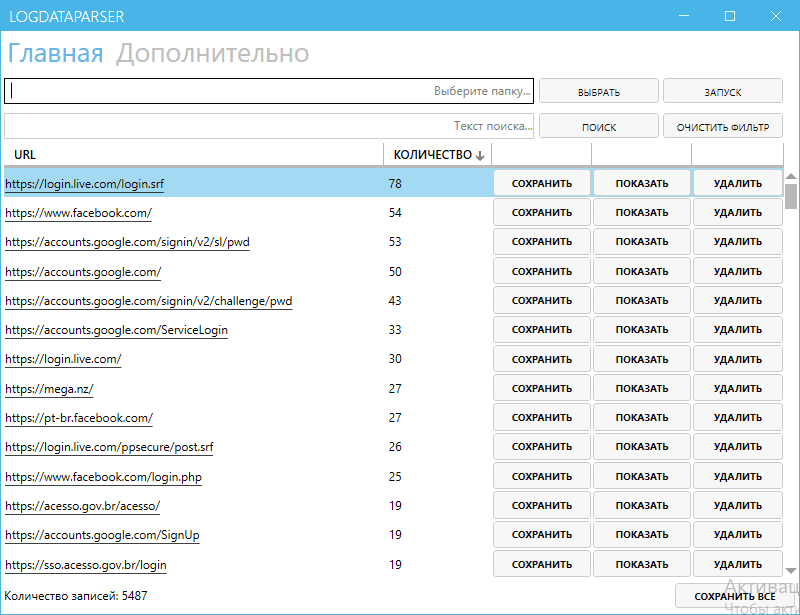Delete the accounts.google.com entry with УДАЛИТЬ

point(738,271)
